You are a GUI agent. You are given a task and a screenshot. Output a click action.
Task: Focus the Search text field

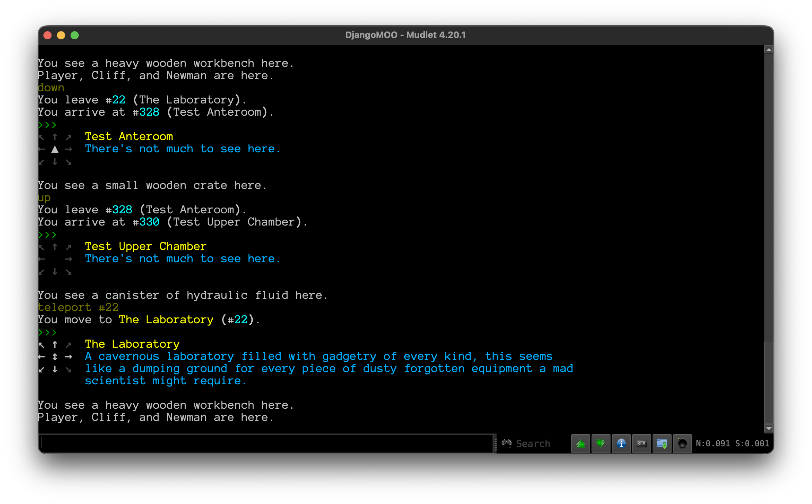541,443
